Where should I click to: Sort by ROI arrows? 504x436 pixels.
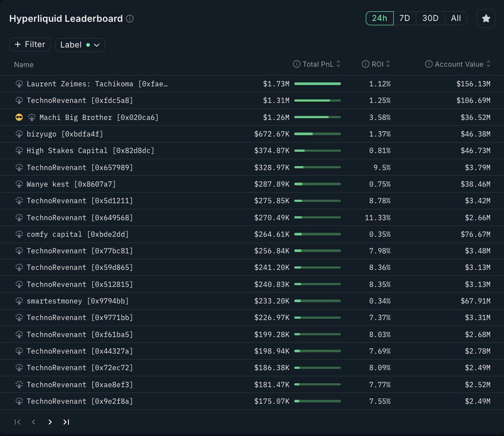point(388,64)
